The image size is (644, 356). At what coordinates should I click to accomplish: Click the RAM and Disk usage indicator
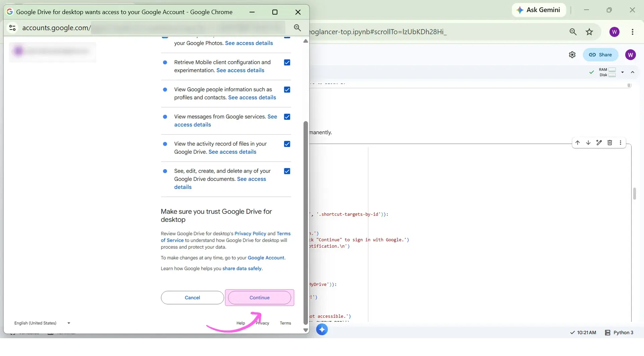(607, 72)
